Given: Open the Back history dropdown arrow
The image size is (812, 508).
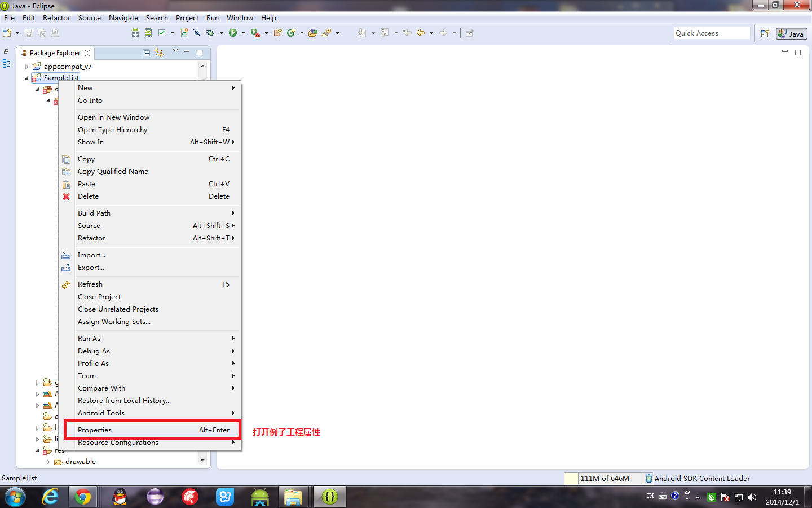Looking at the screenshot, I should pyautogui.click(x=431, y=33).
